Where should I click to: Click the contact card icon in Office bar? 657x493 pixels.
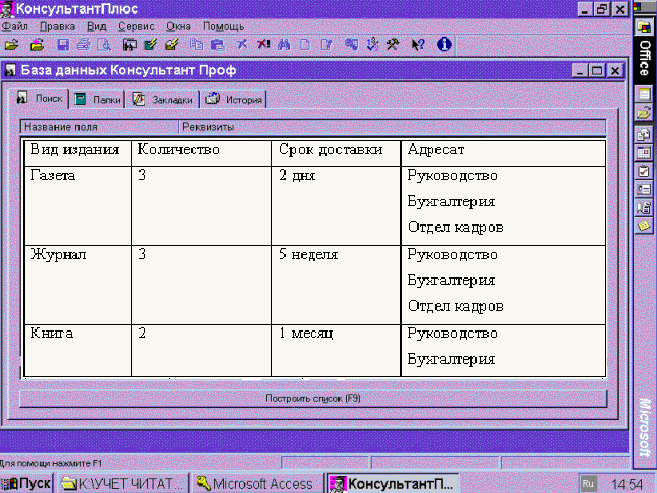point(644,189)
